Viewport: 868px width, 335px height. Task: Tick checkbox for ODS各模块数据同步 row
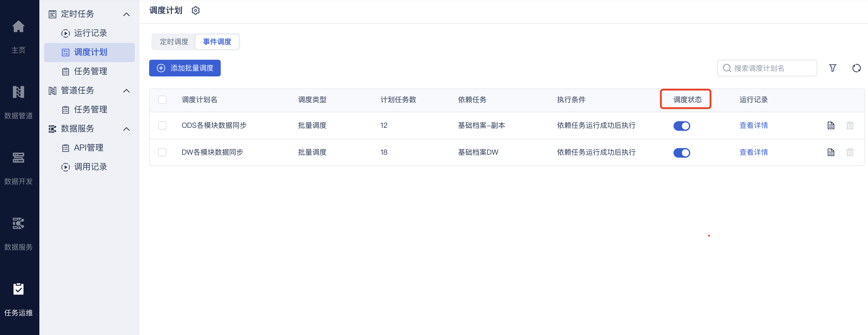[162, 125]
